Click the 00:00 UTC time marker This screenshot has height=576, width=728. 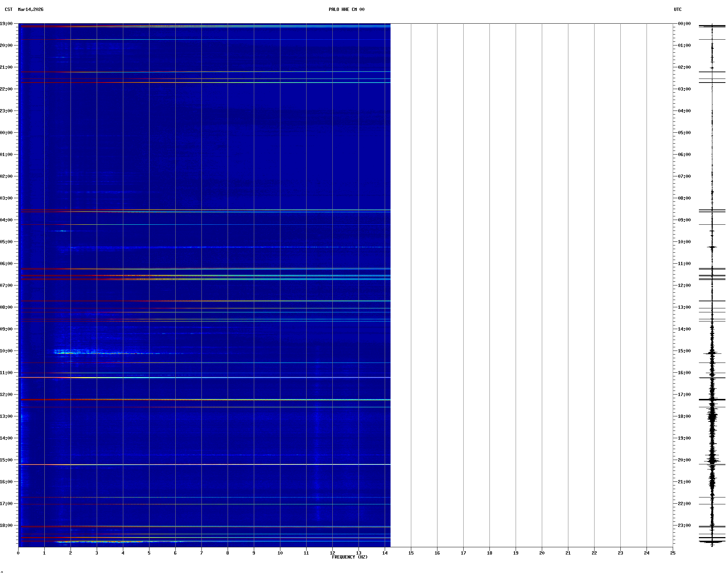[684, 24]
